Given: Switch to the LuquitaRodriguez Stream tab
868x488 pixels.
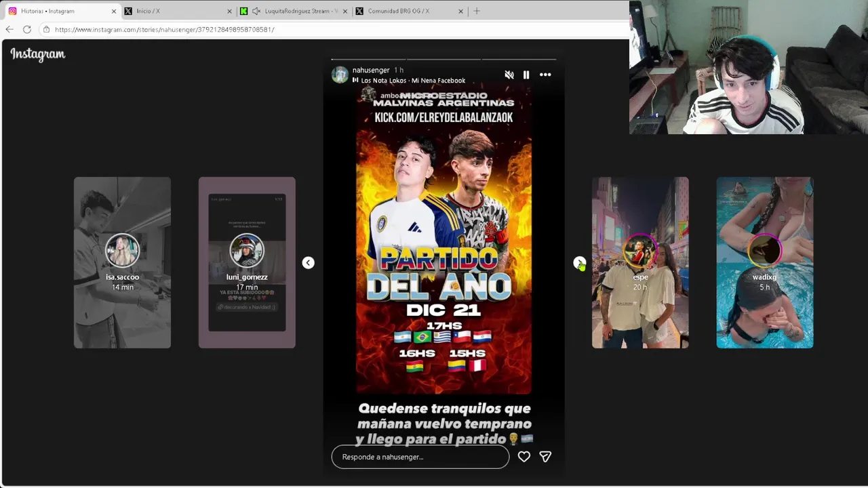Looking at the screenshot, I should [x=294, y=11].
